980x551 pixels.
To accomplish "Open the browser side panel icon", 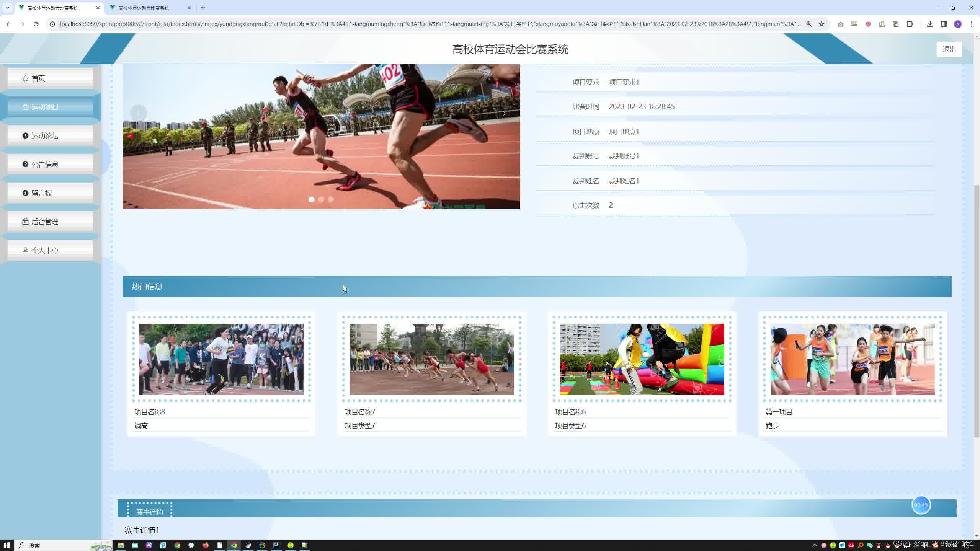I will click(x=944, y=24).
